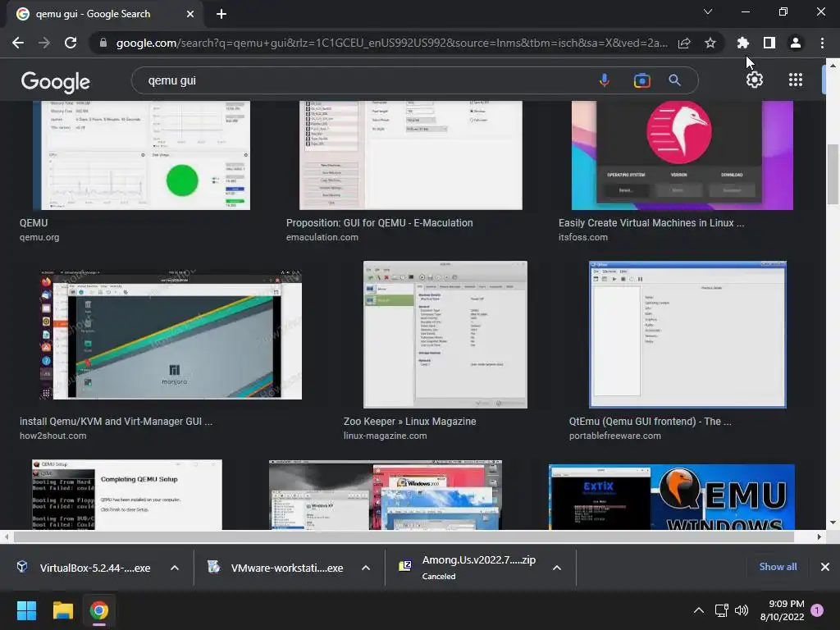Expand options for VMware-workstation download

[x=366, y=568]
